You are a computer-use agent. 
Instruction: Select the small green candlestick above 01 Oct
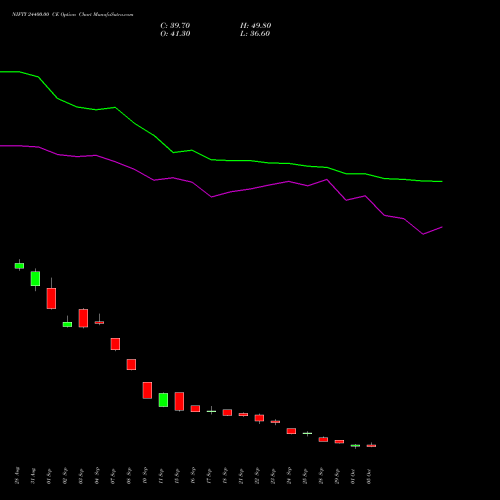pos(355,446)
